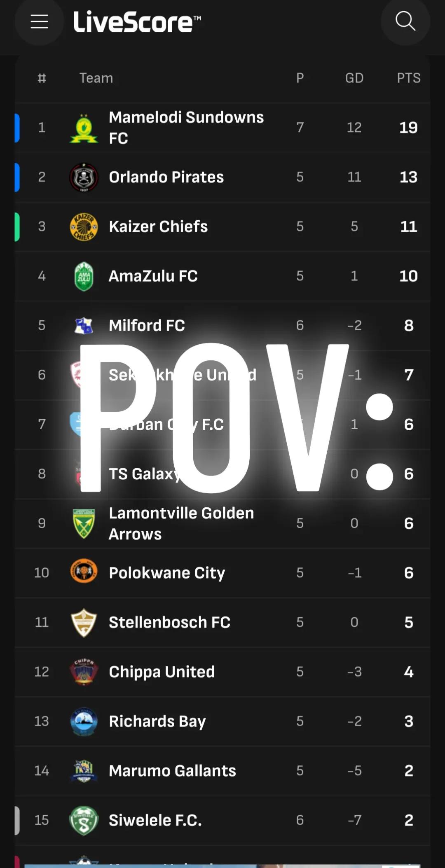Viewport: 445px width, 868px height.
Task: Open the Mamelodi Sundowns crest
Action: [84, 128]
